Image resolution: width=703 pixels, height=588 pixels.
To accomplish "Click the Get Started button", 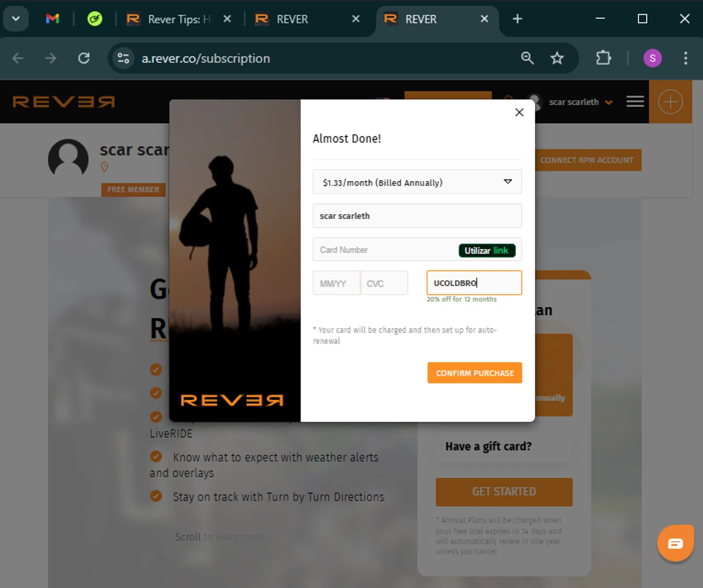I will 504,491.
